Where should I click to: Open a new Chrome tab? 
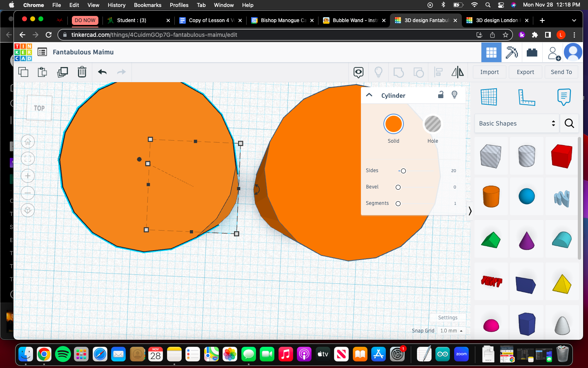coord(542,20)
